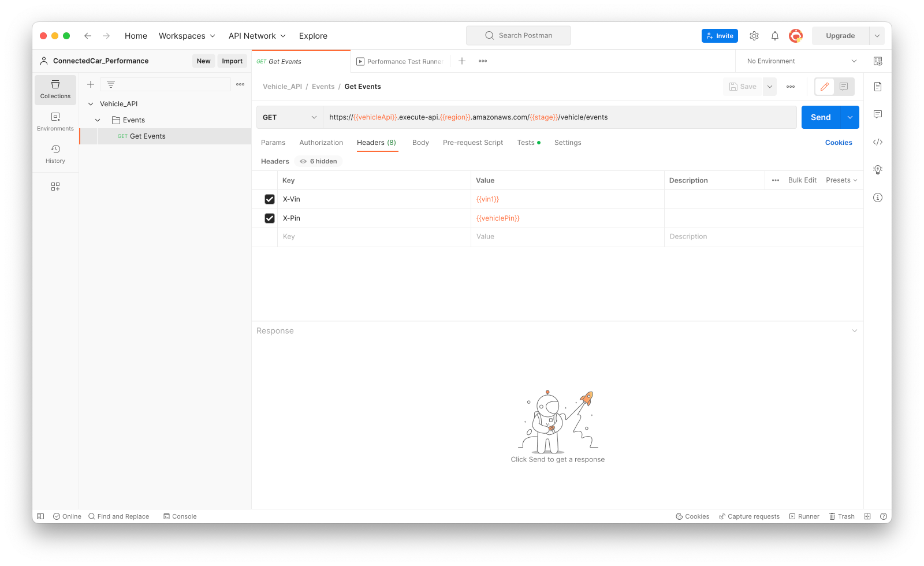Image resolution: width=924 pixels, height=566 pixels.
Task: Uncheck the X-Vin header checkbox
Action: coord(270,199)
